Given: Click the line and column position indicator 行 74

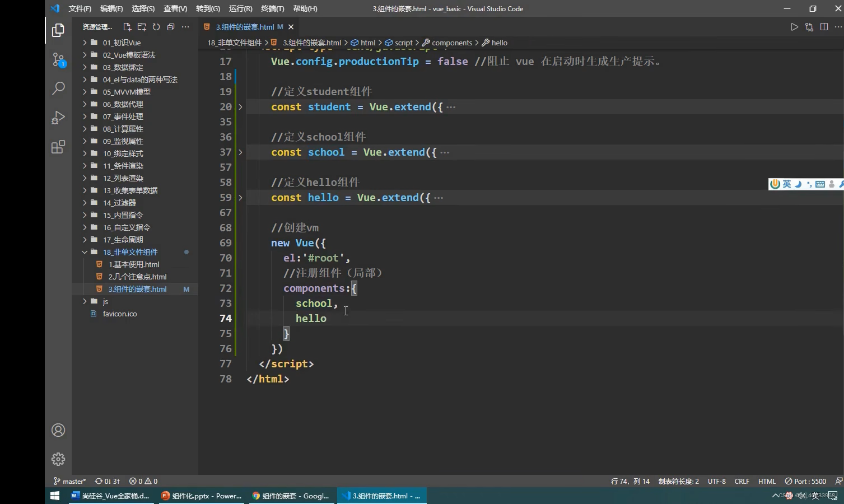Looking at the screenshot, I should (630, 481).
